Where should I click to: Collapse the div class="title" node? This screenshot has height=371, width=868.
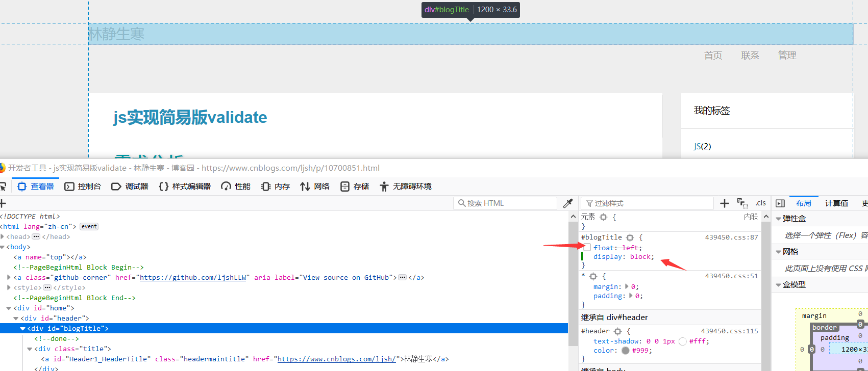click(30, 349)
